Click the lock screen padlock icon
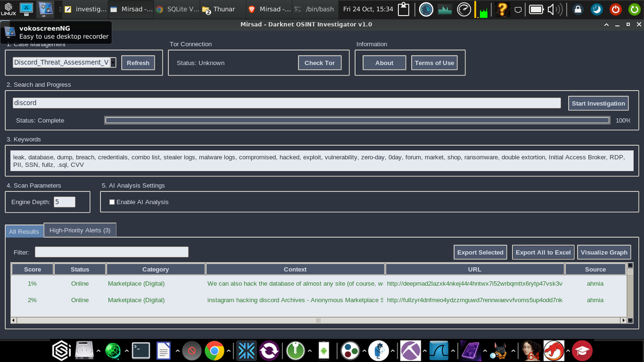 (x=578, y=9)
